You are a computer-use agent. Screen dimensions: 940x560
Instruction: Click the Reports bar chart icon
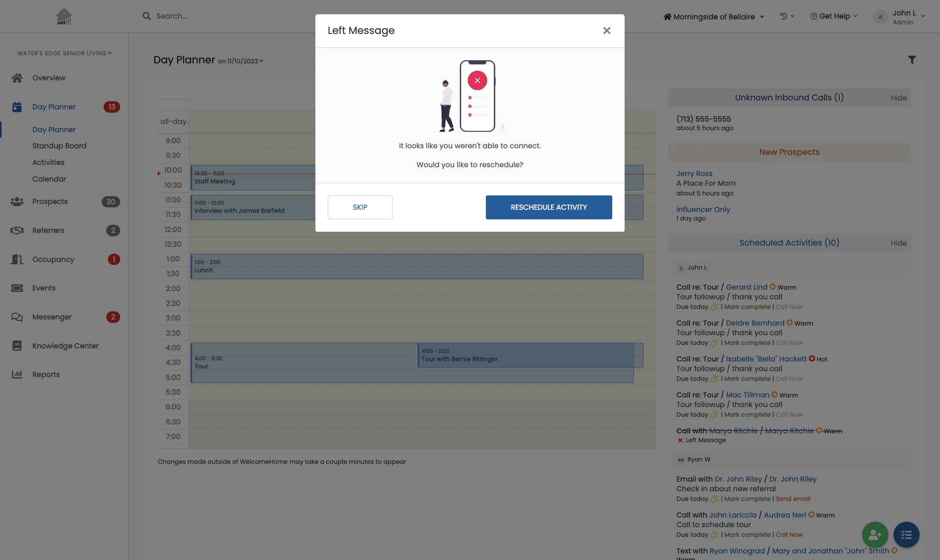[x=17, y=374]
